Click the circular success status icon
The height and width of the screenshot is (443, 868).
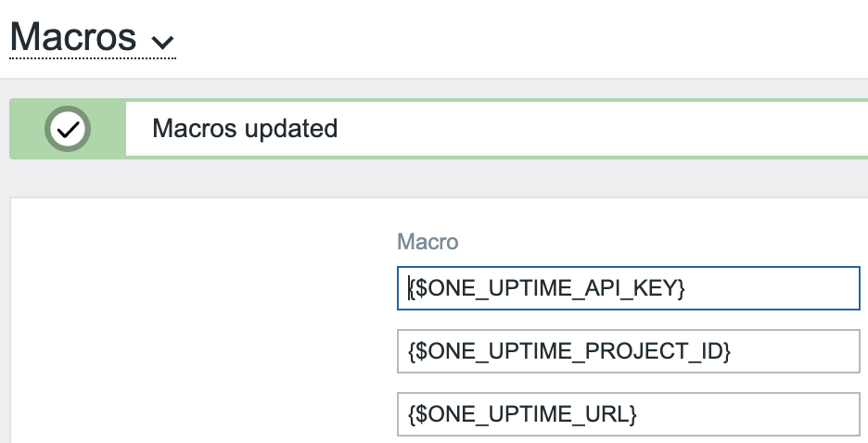[67, 129]
